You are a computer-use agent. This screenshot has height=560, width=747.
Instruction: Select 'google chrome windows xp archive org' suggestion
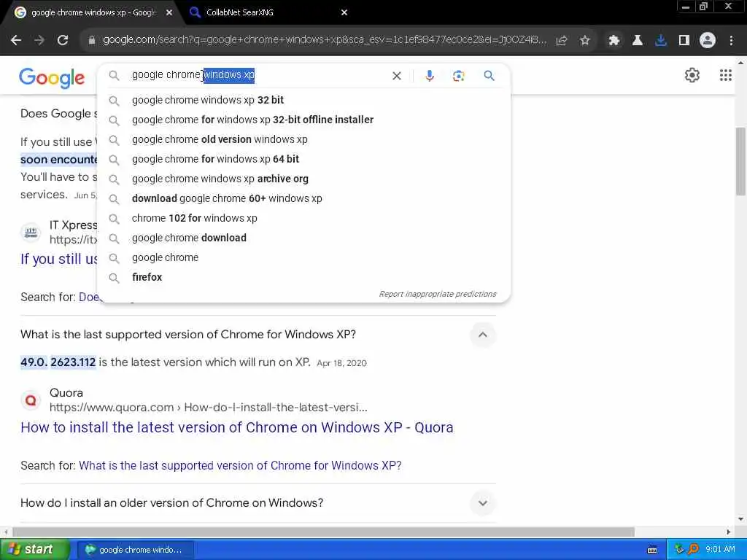pyautogui.click(x=304, y=179)
